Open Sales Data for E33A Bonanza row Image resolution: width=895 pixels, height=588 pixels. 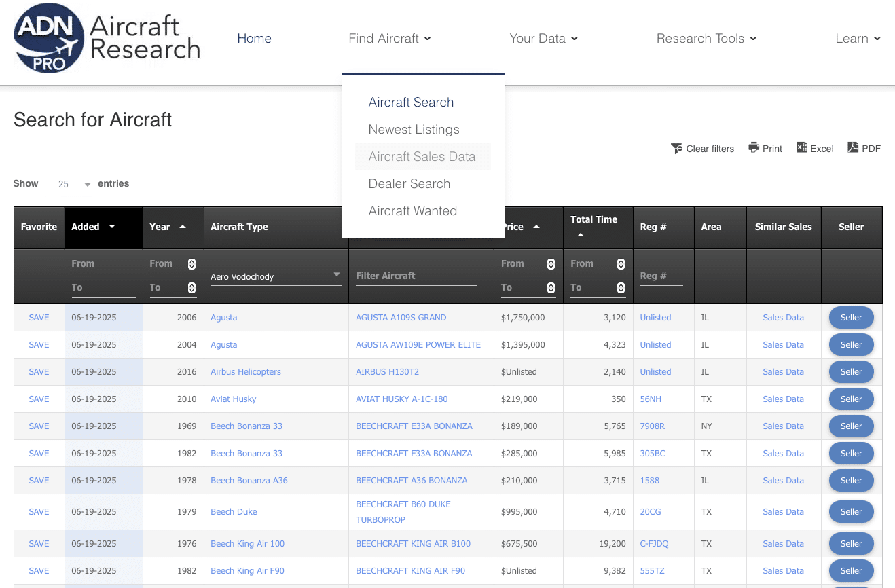tap(783, 426)
